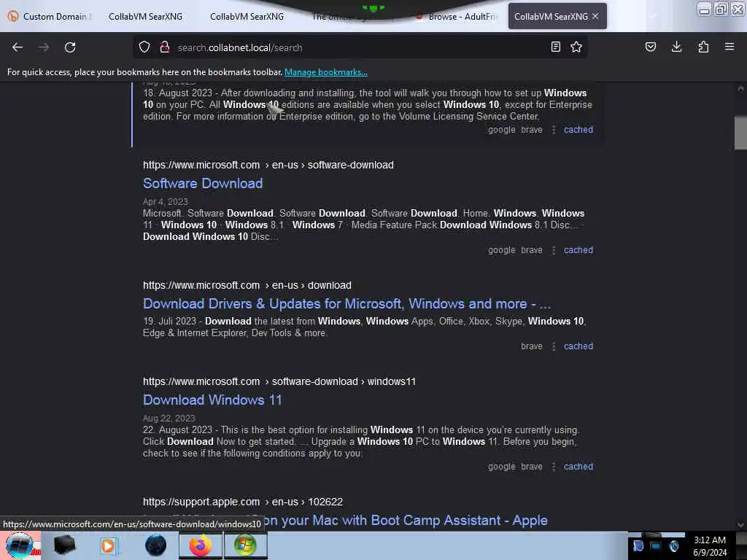Open Download Windows 11 result
Screen dimensions: 747x560
[212, 400]
